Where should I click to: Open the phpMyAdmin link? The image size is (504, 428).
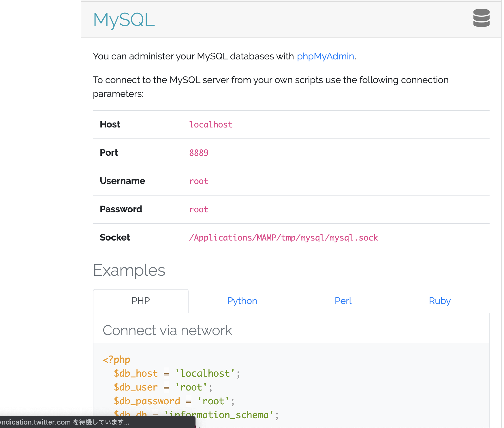click(x=325, y=56)
